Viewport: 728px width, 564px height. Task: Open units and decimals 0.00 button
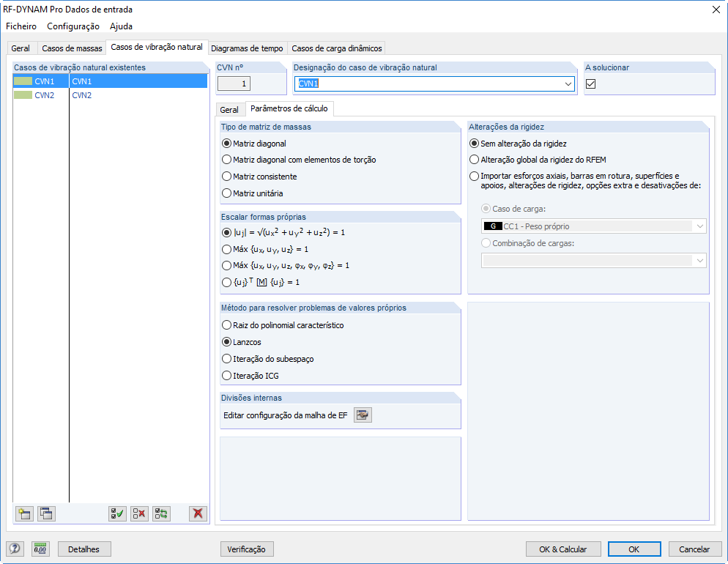pyautogui.click(x=40, y=549)
